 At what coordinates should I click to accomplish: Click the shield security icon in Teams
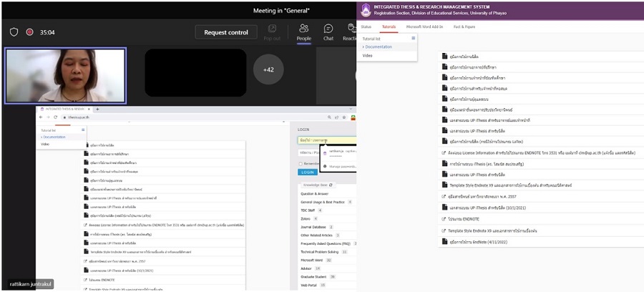[14, 32]
